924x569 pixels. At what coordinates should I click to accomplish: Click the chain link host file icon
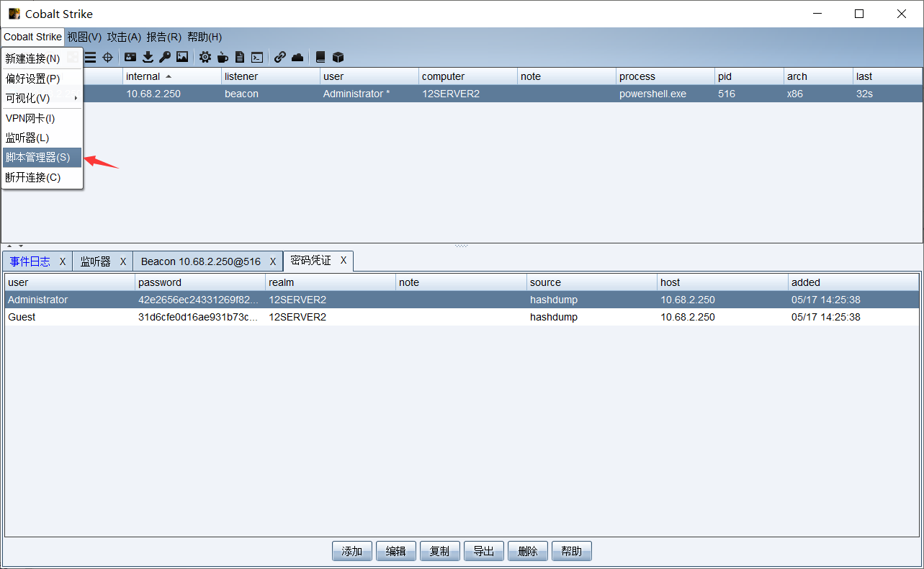(x=280, y=57)
